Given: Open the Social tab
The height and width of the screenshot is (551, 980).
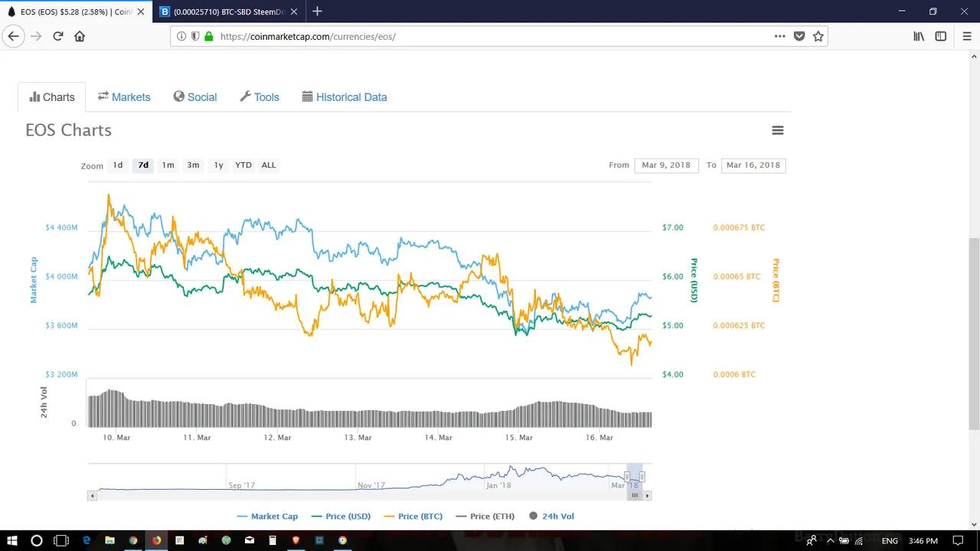Looking at the screenshot, I should click(195, 97).
